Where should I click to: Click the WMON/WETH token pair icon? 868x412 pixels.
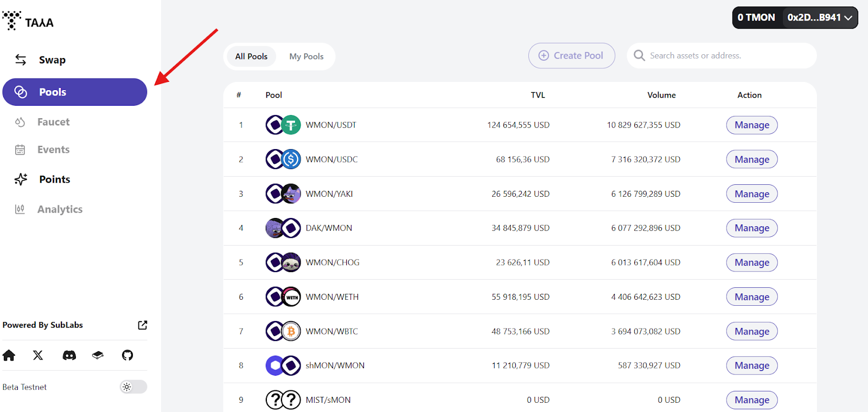(x=283, y=297)
